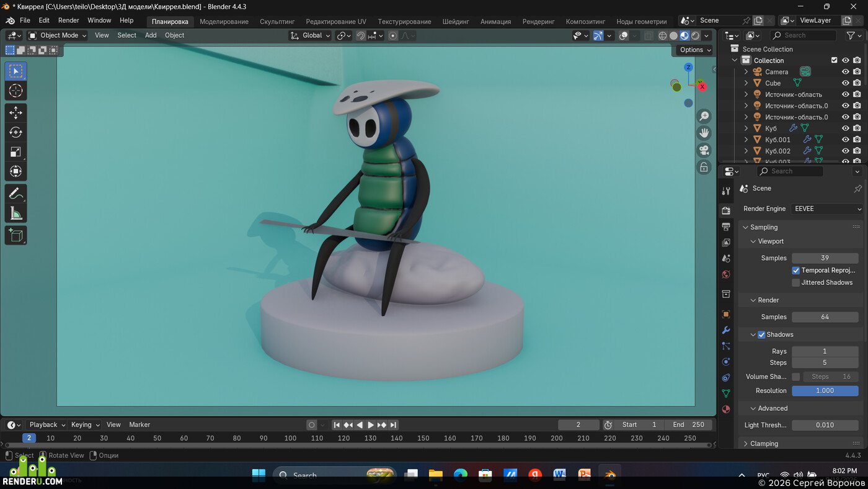Pick the Rotate tool
This screenshot has height=489, width=868.
tap(16, 132)
